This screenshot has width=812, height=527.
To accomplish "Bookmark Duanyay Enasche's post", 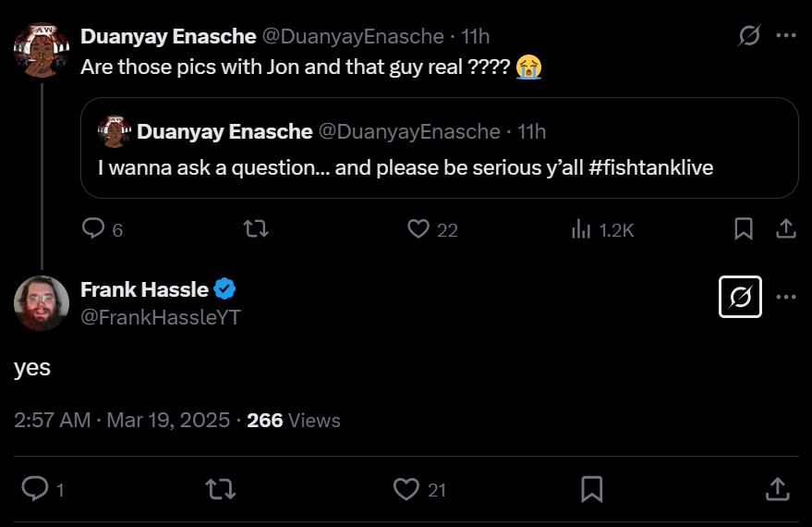I will 744,228.
